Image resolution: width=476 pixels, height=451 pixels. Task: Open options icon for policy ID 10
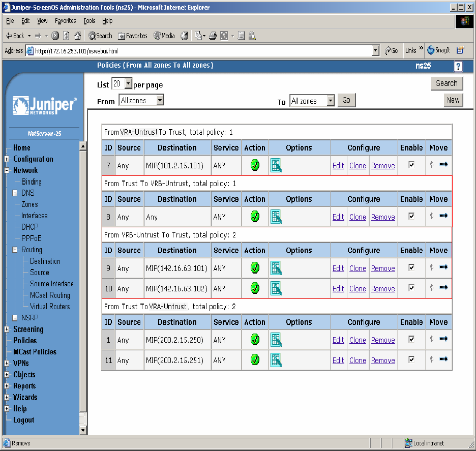[276, 288]
